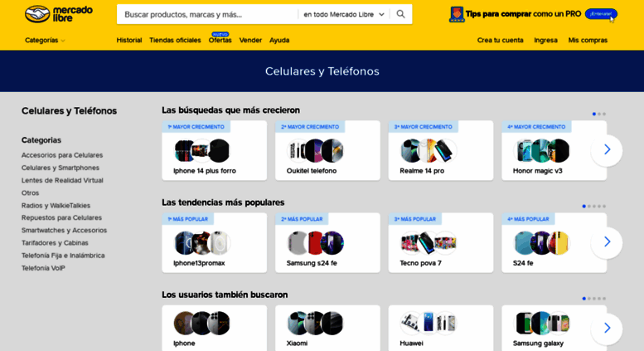The height and width of the screenshot is (351, 644).
Task: Select second pagination dot of growing searches
Action: tap(599, 114)
